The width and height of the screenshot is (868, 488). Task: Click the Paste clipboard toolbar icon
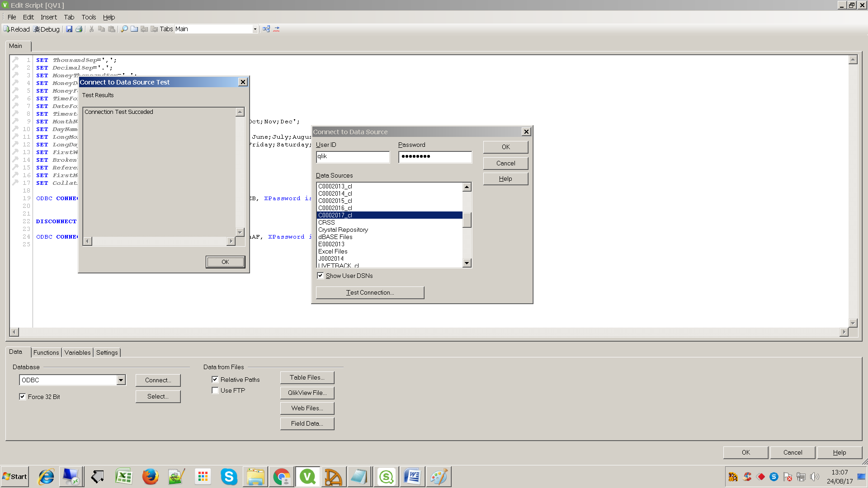(x=112, y=29)
